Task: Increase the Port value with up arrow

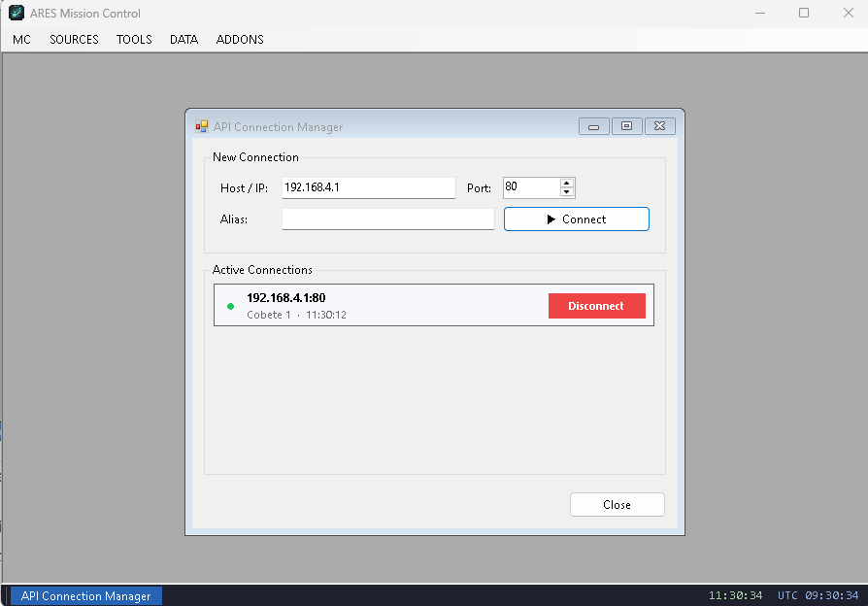Action: click(566, 183)
